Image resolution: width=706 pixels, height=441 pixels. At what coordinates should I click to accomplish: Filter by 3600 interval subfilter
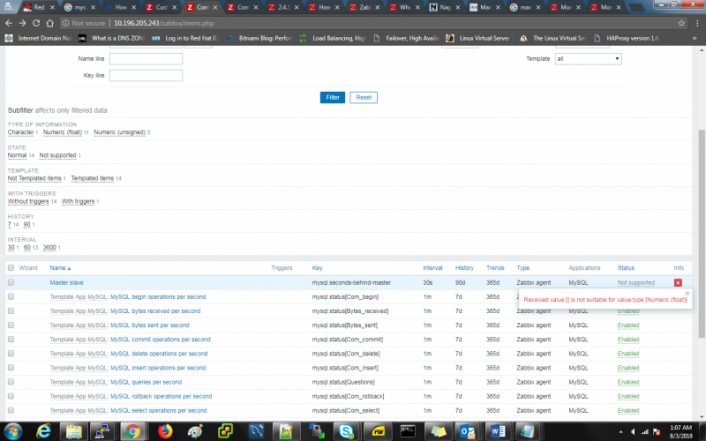(x=50, y=247)
